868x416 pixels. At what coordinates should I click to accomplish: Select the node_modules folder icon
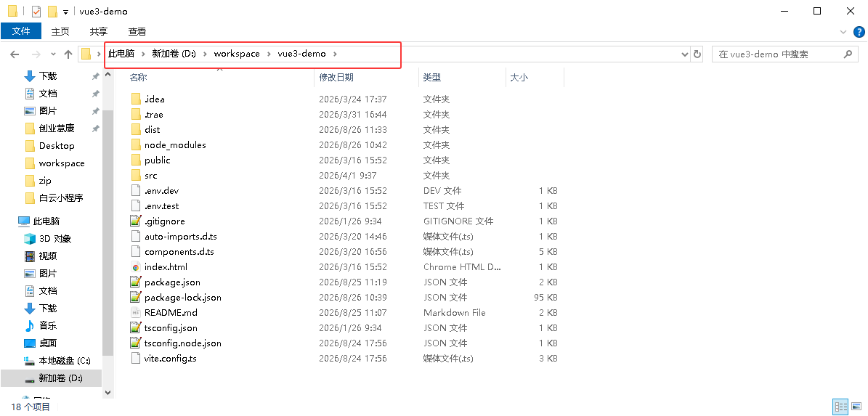(136, 145)
